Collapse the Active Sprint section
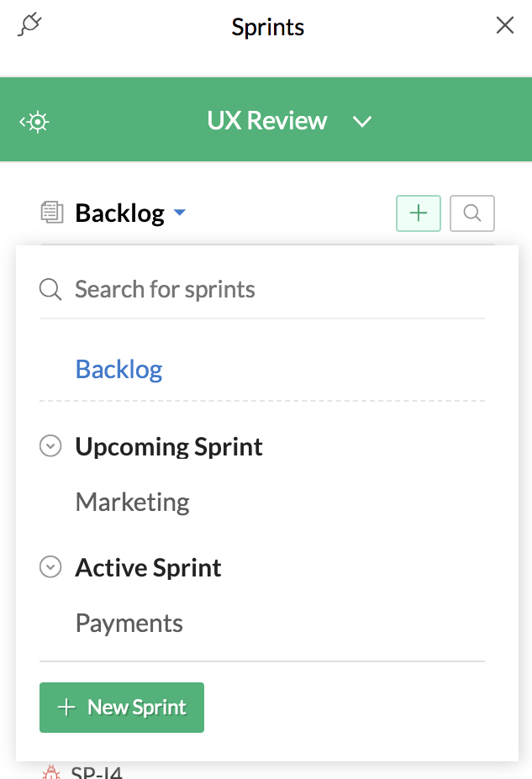This screenshot has height=779, width=532. coord(51,568)
